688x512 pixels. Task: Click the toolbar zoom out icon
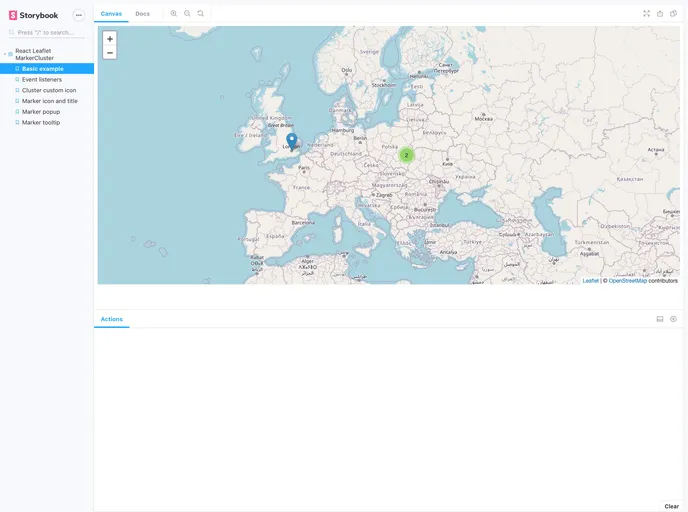187,14
